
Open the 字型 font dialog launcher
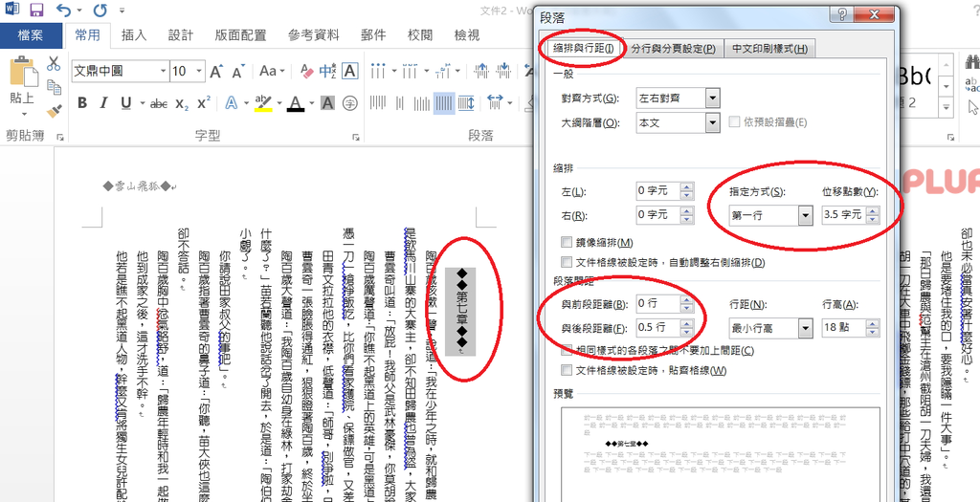[356, 137]
